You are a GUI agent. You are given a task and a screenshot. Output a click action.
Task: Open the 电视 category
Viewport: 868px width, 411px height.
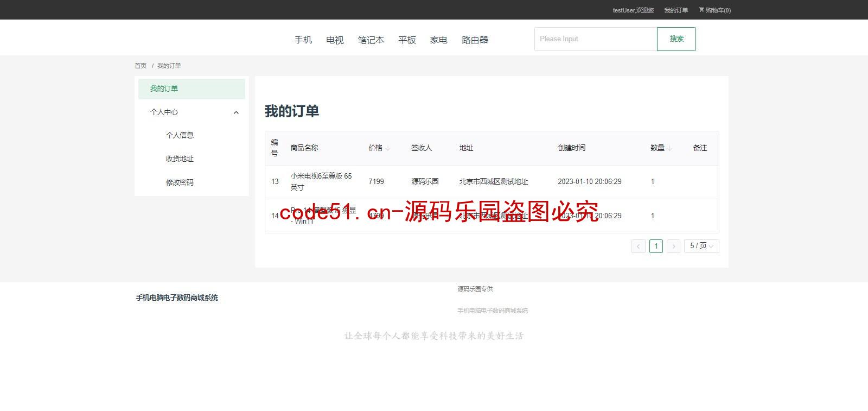point(335,40)
